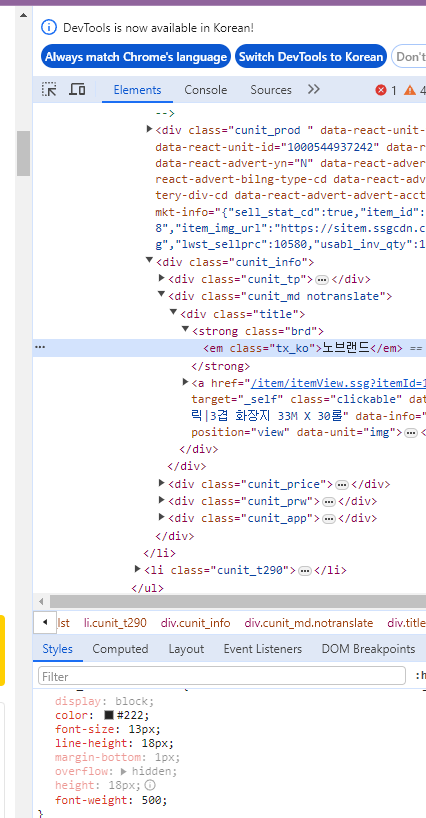Toggle device toolbar icon

point(77,89)
